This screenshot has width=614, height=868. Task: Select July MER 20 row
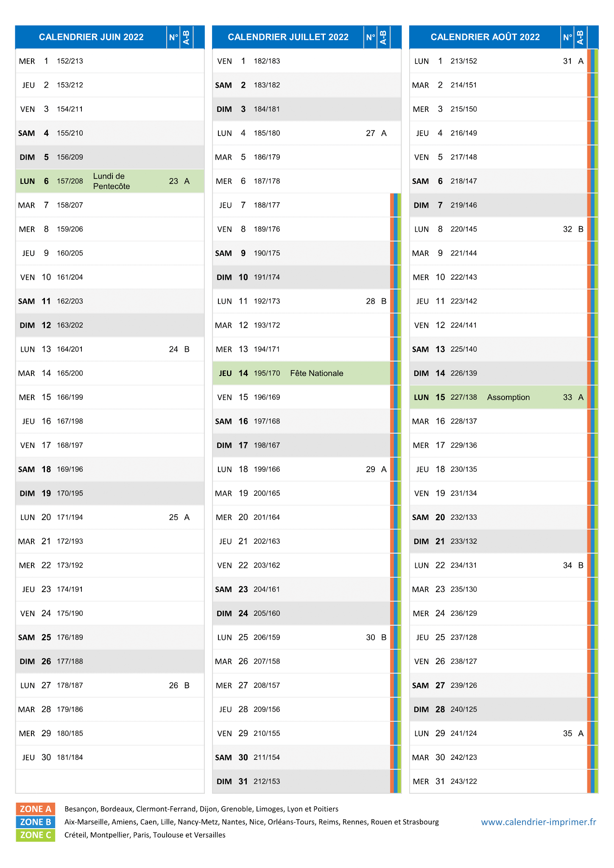click(x=307, y=517)
